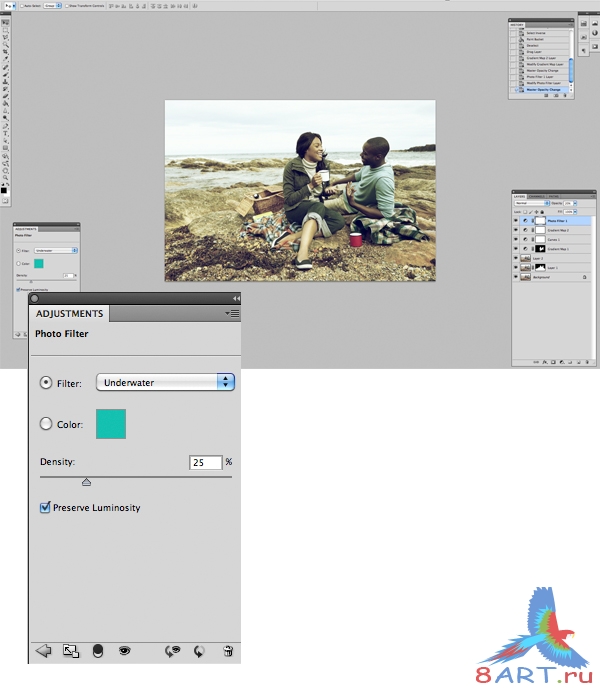The width and height of the screenshot is (600, 692).
Task: Select the Horizontal Type tool
Action: click(x=5, y=133)
